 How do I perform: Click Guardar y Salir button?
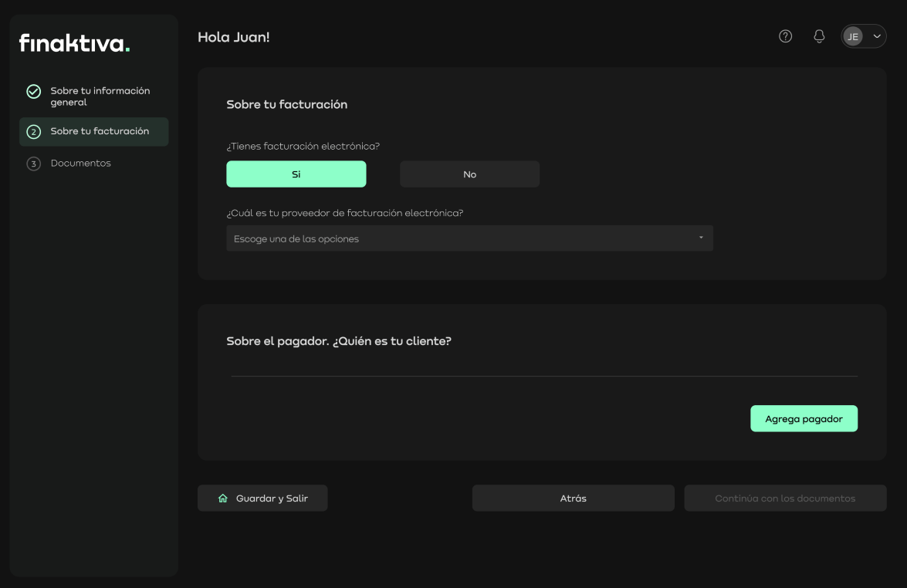click(x=262, y=498)
